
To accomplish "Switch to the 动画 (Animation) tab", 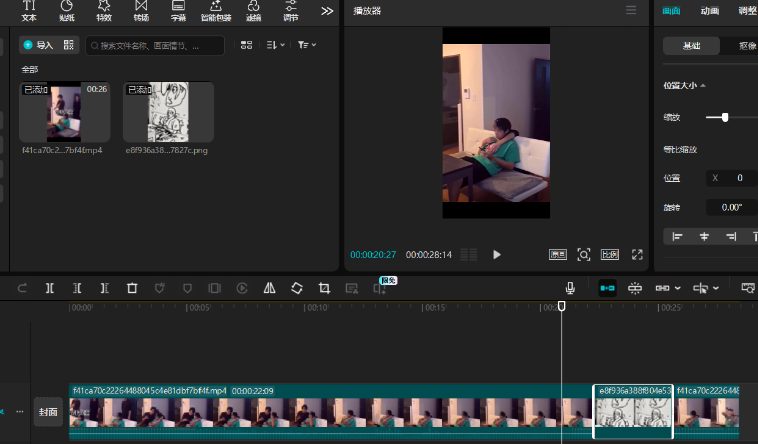I will [710, 11].
